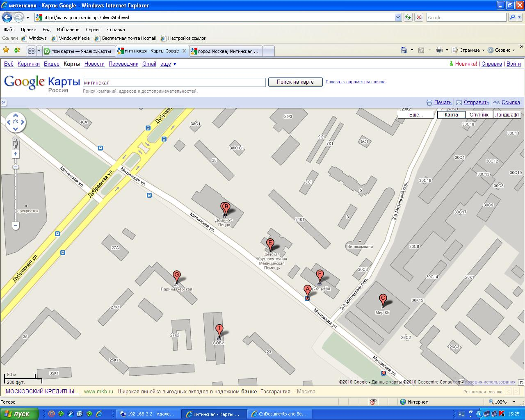This screenshot has height=420, width=525.
Task: Click the map zoom slider track
Action: (x=16, y=193)
